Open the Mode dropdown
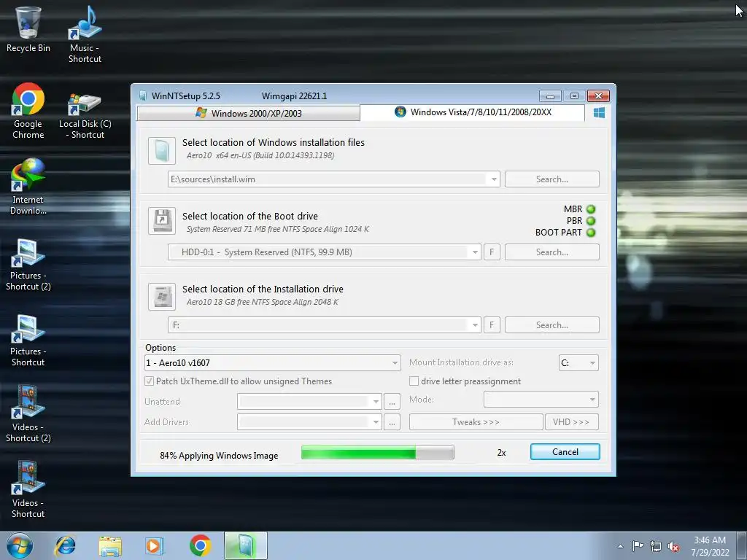The height and width of the screenshot is (560, 747). click(x=541, y=400)
